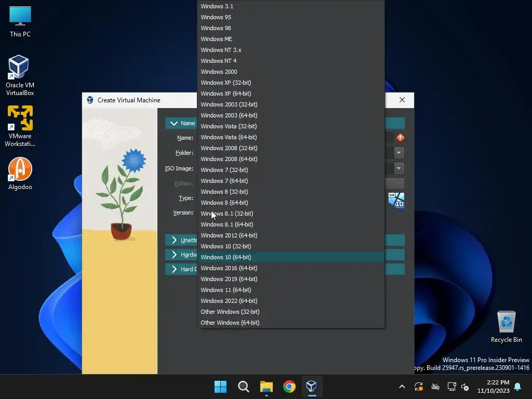This screenshot has width=532, height=399.
Task: Select Windows 3.1 from version list
Action: (291, 6)
